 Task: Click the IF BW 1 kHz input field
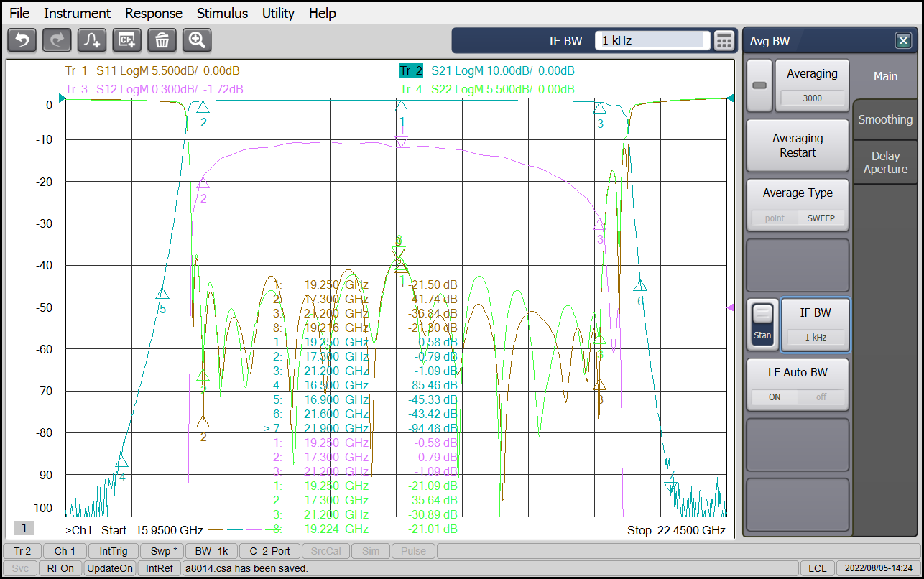(x=652, y=41)
